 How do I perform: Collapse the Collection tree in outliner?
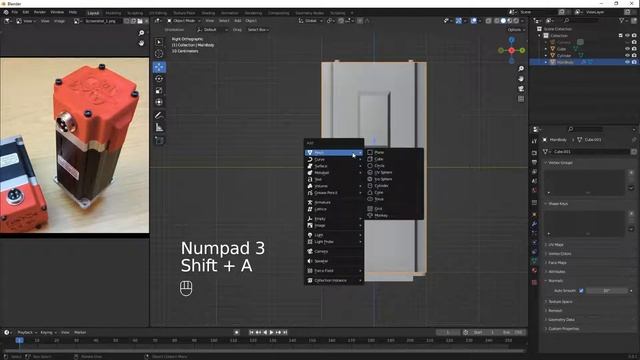[x=540, y=36]
